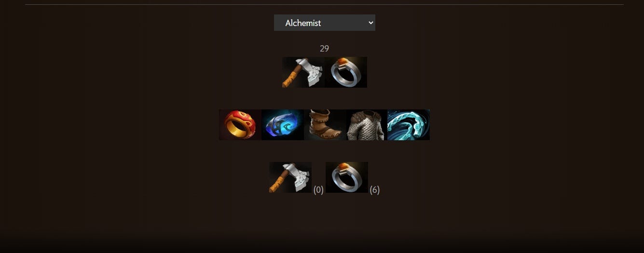This screenshot has width=644, height=253.
Task: Click the Ring of Protection thumbnail in bottom row
Action: pos(347,177)
